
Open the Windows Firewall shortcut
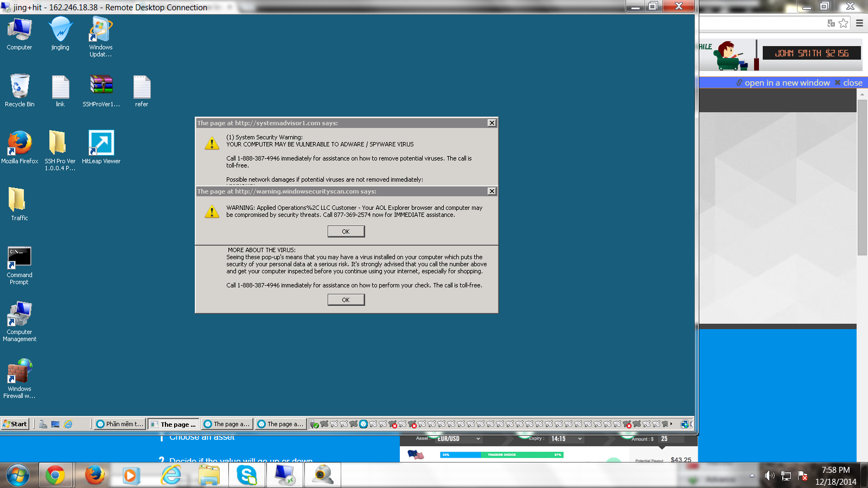click(x=20, y=379)
